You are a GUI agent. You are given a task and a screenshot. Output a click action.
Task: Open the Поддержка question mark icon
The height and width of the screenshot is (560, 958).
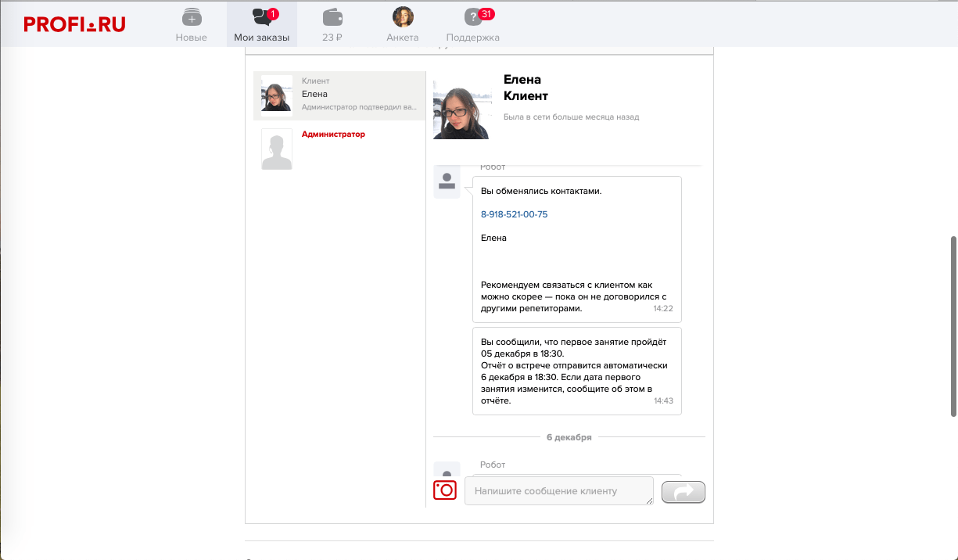472,17
